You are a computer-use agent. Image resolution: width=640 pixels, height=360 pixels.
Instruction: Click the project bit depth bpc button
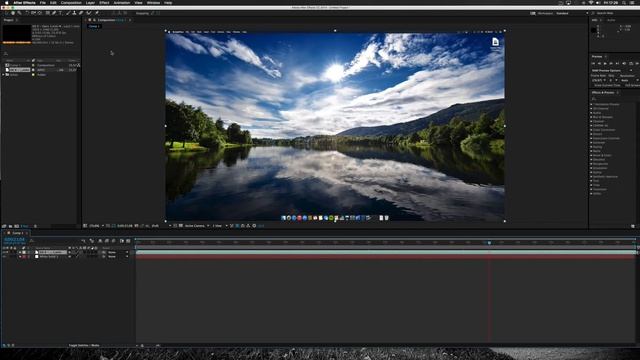point(24,226)
